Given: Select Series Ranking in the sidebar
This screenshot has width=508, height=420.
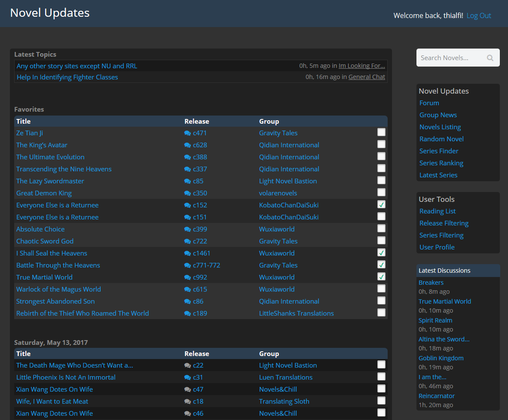Looking at the screenshot, I should pos(441,163).
